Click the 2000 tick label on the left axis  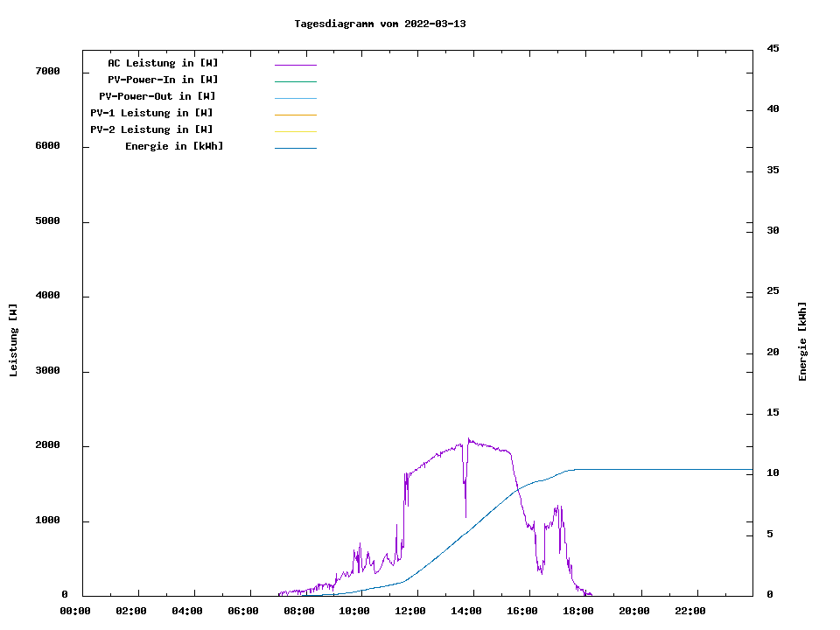pos(47,445)
